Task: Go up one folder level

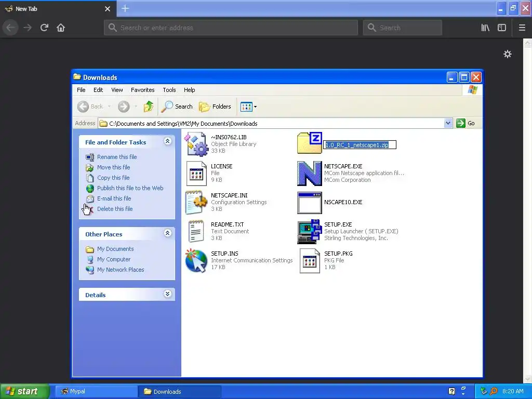Action: tap(148, 107)
